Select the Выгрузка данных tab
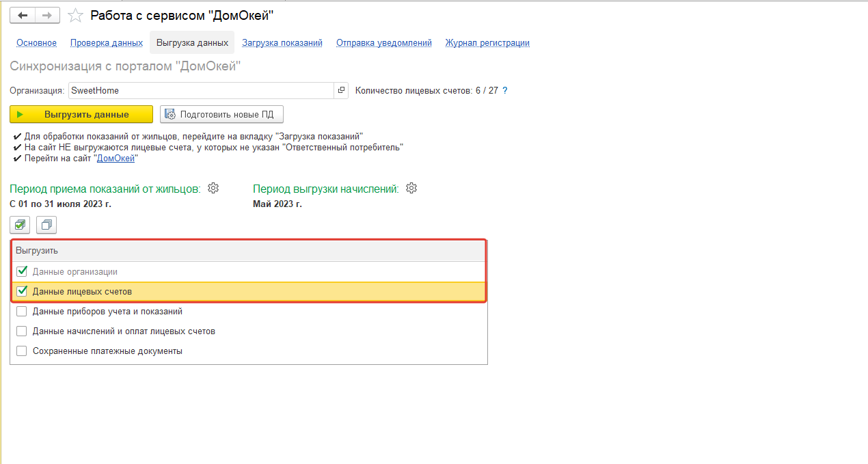The width and height of the screenshot is (868, 464). pyautogui.click(x=192, y=42)
